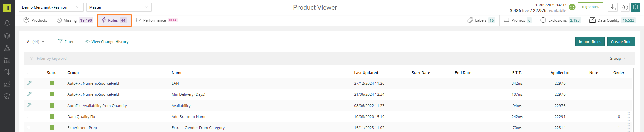Click the Create Rule button

pyautogui.click(x=621, y=42)
